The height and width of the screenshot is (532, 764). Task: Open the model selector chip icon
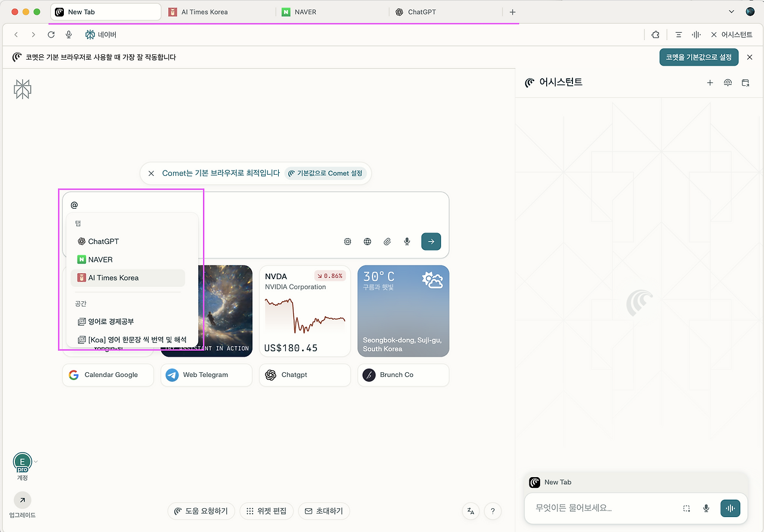tap(347, 242)
